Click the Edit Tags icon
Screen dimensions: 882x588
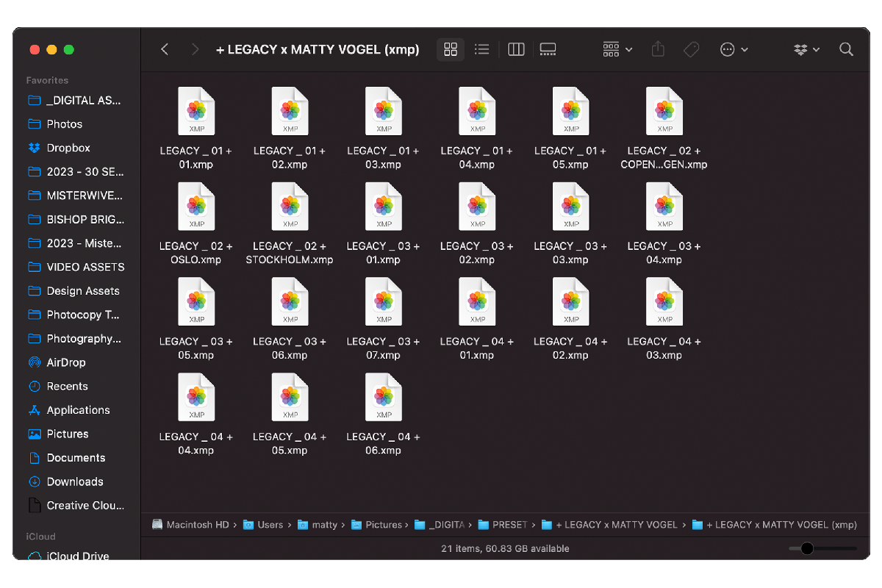(691, 49)
